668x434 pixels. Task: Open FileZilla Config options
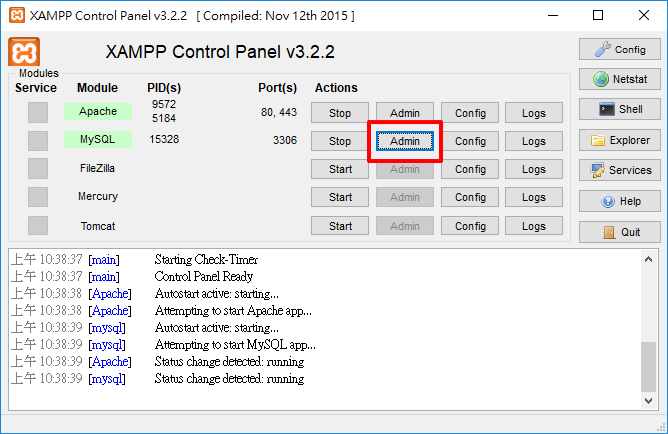tap(470, 169)
